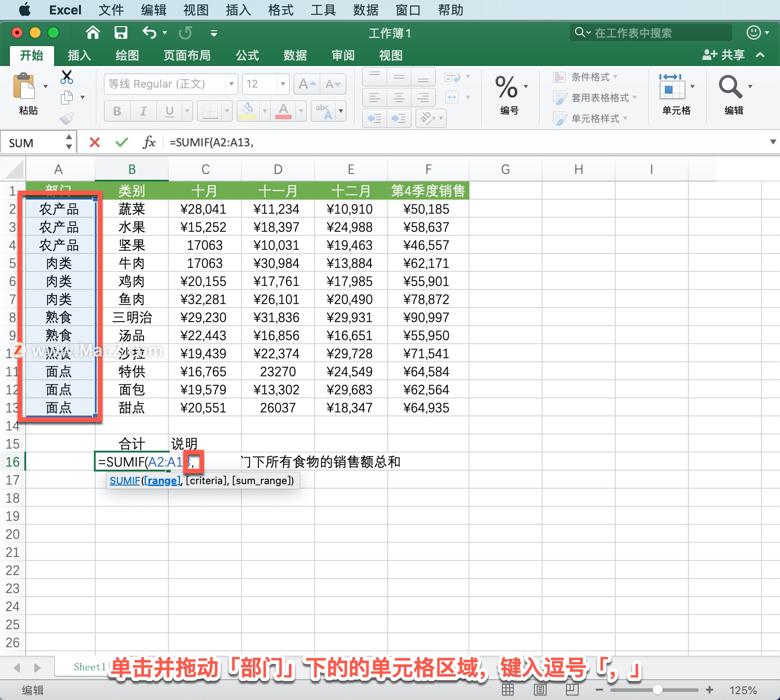Click the zoom in plus button

click(x=710, y=690)
